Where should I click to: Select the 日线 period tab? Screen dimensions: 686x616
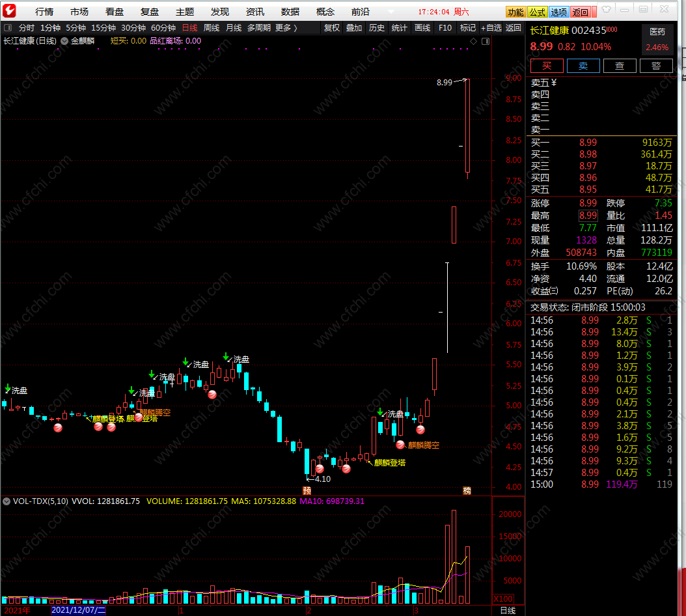(x=189, y=28)
